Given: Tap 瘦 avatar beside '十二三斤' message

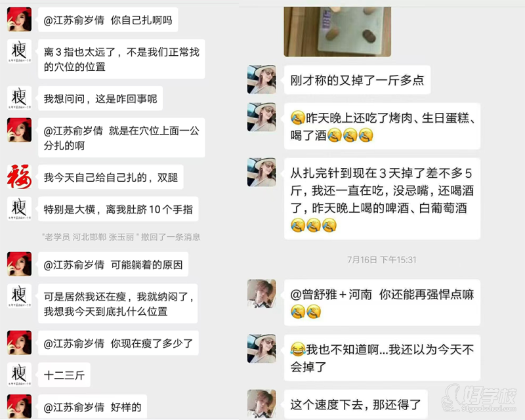Looking at the screenshot, I should pos(20,374).
